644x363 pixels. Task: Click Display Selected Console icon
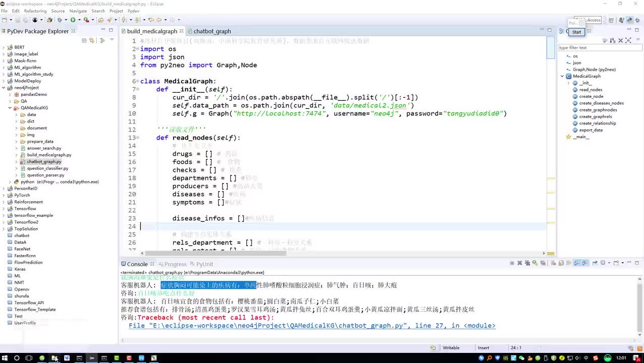602,263
